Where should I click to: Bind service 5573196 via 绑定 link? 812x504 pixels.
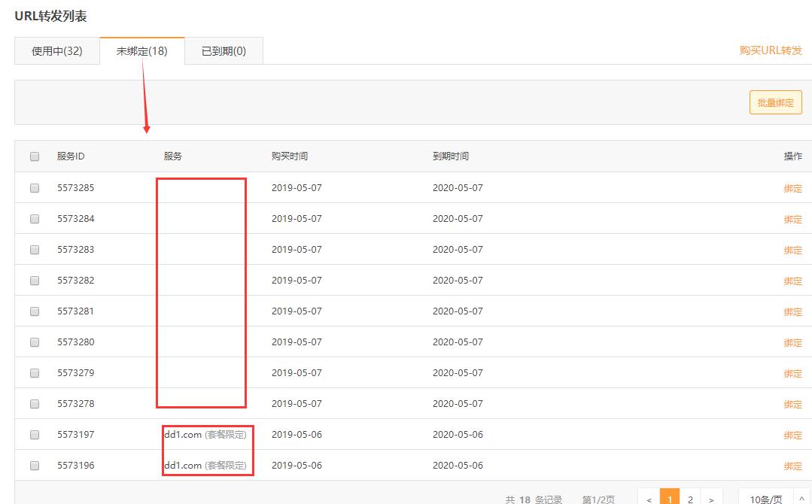coord(792,466)
